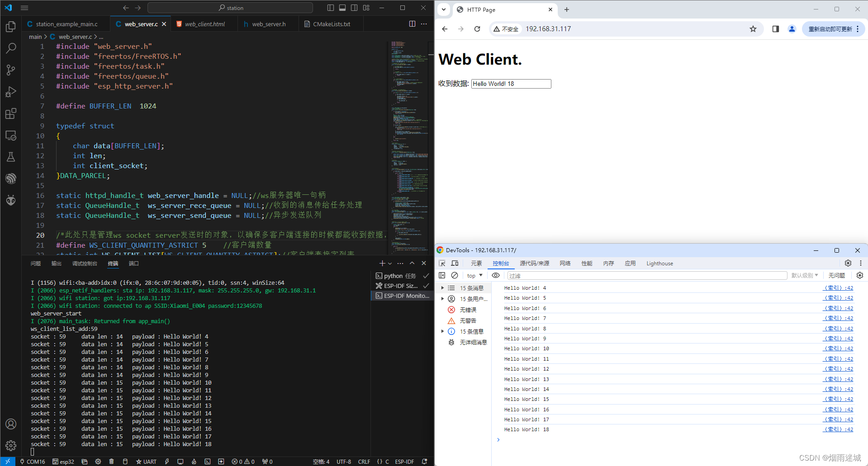Open the Testing flask icon view
Screen dimensions: 868x466
pos(11,157)
